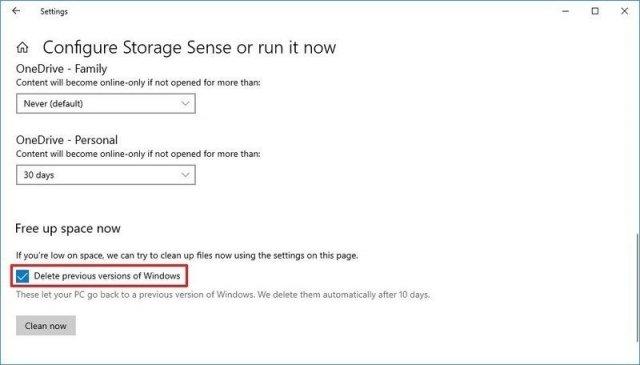The image size is (640, 365).
Task: Click the 'Free up space now' heading
Action: pos(68,229)
